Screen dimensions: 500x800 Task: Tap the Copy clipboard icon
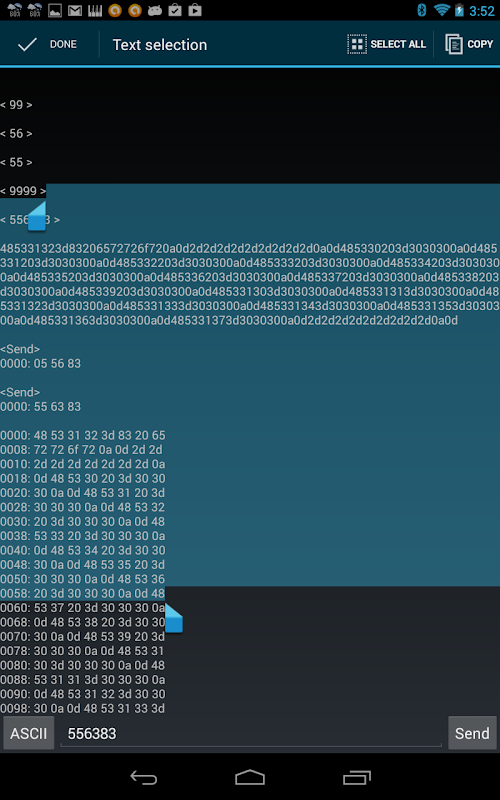click(454, 44)
